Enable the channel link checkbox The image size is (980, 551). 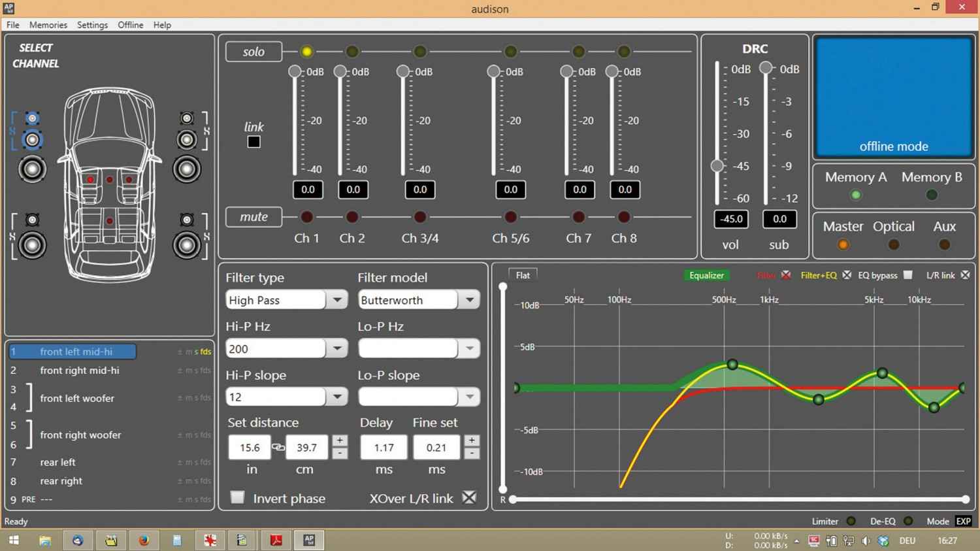pyautogui.click(x=254, y=142)
